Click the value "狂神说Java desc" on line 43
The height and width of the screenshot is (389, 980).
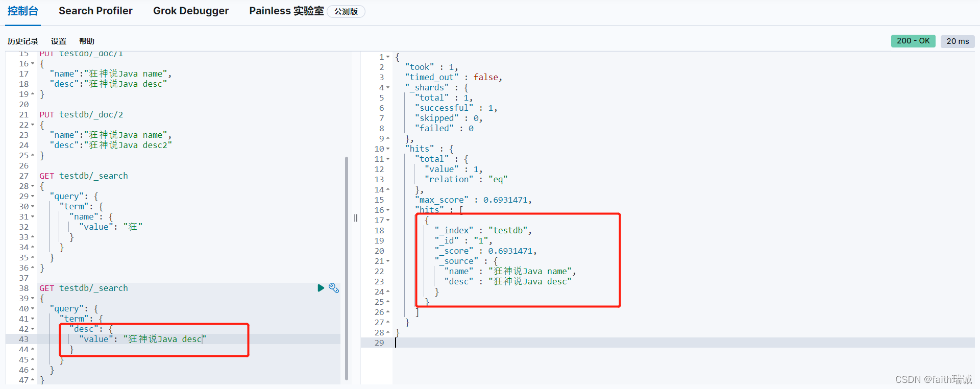coord(165,339)
